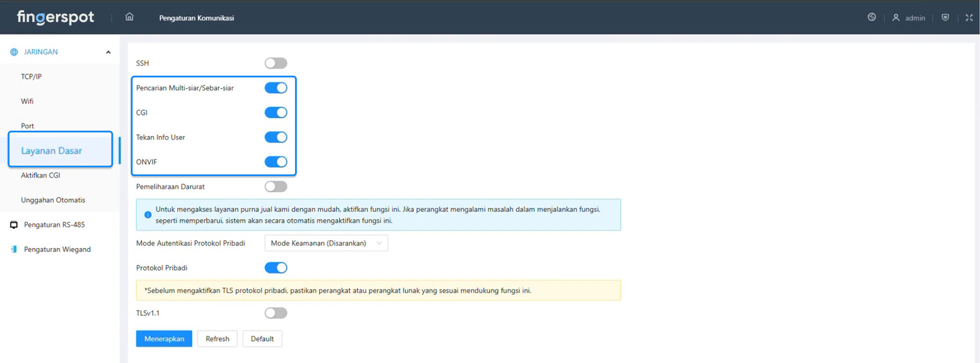Click the Pengaturan RS-485 monitor icon
The height and width of the screenshot is (363, 980).
point(14,224)
